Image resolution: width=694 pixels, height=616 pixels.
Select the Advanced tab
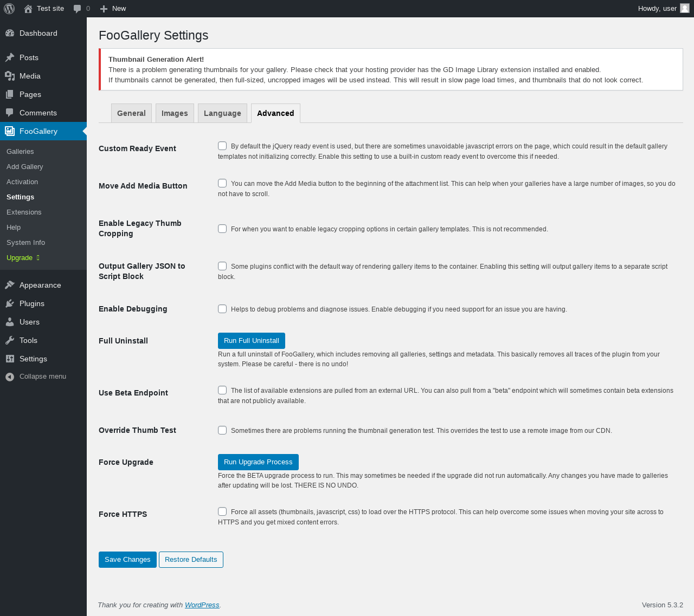pos(275,113)
